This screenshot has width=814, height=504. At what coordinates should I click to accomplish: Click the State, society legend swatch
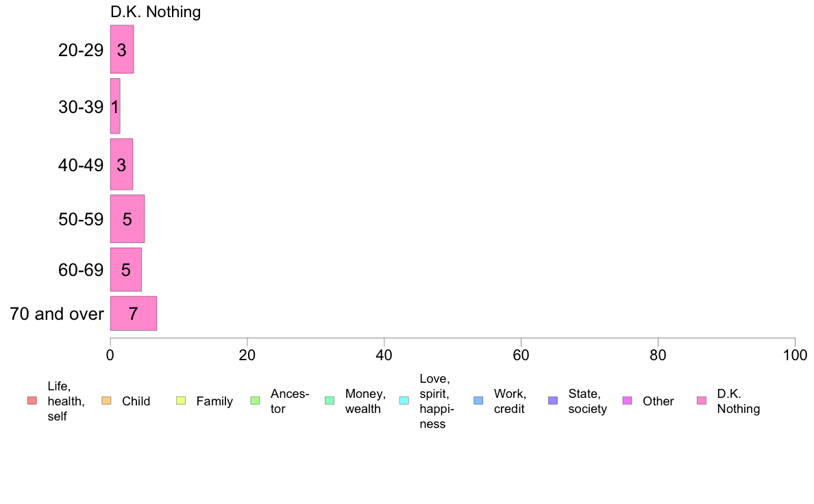point(553,401)
